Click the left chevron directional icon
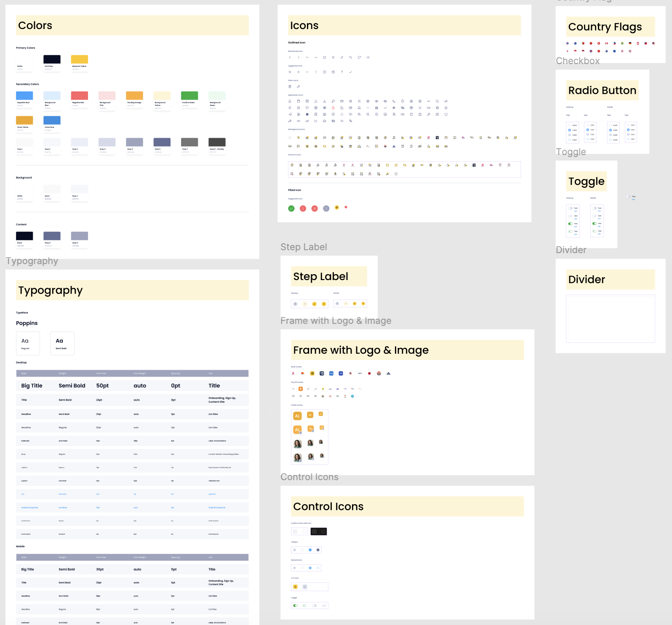Image resolution: width=672 pixels, height=625 pixels. [290, 57]
